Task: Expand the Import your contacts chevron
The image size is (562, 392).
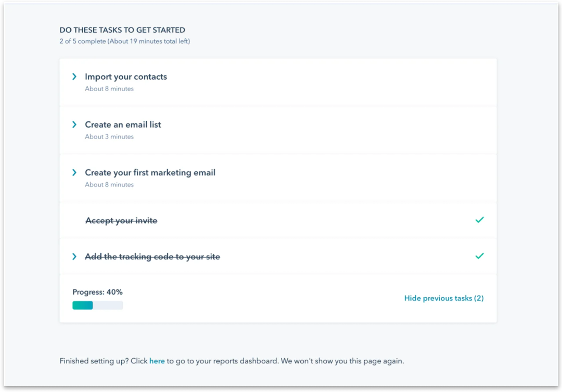Action: point(74,77)
